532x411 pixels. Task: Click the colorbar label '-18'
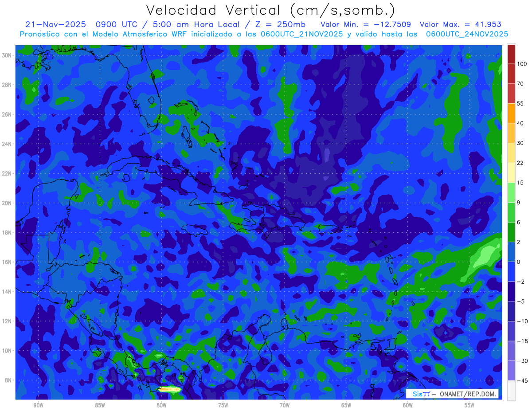click(x=522, y=341)
